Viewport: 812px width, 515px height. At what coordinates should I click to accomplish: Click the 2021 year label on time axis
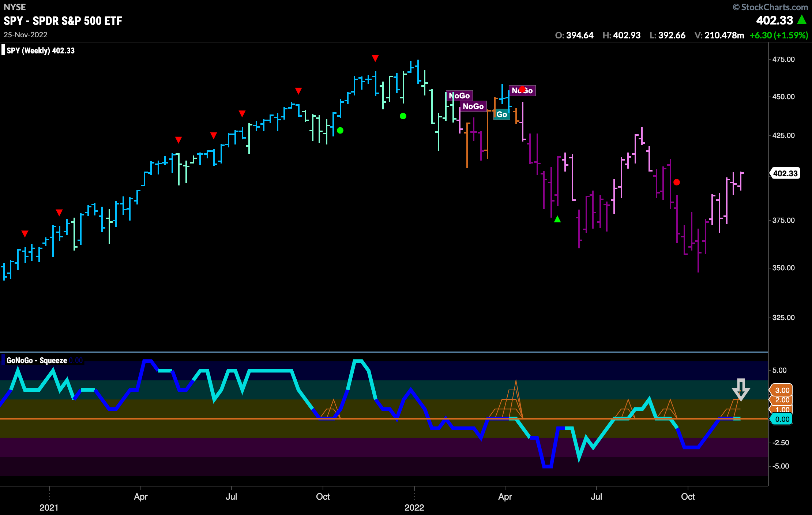49,508
